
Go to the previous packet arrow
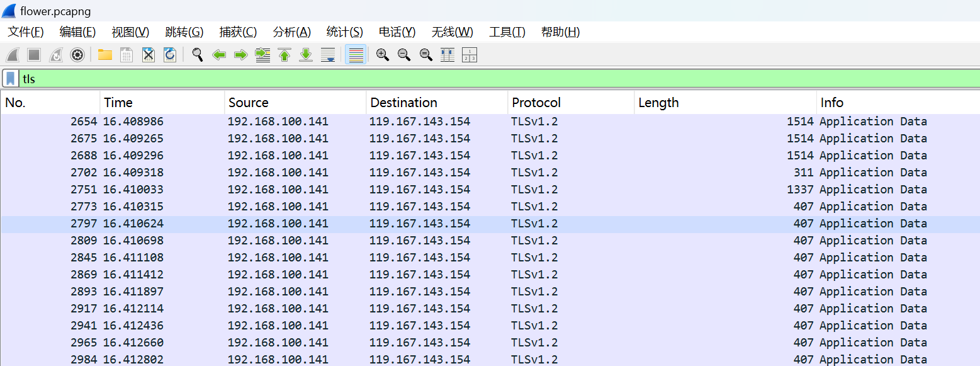(219, 55)
